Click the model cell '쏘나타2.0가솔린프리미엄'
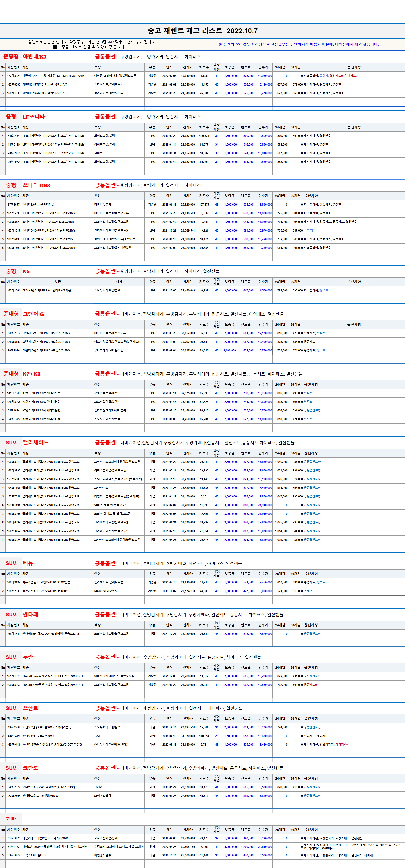Screen dimensions: 405x868 [38, 204]
